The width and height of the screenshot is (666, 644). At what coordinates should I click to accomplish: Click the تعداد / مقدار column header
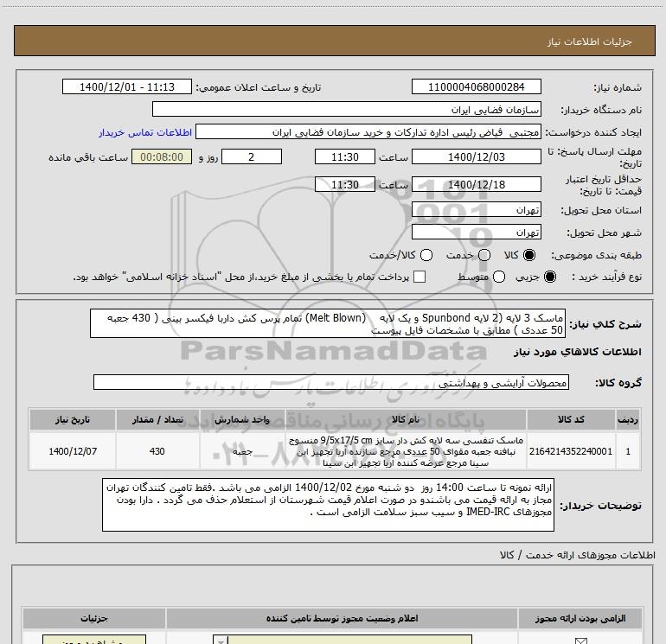[157, 419]
